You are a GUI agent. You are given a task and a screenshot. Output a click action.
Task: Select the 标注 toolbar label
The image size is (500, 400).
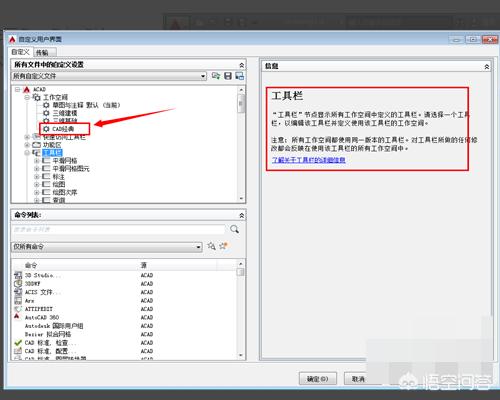(59, 177)
